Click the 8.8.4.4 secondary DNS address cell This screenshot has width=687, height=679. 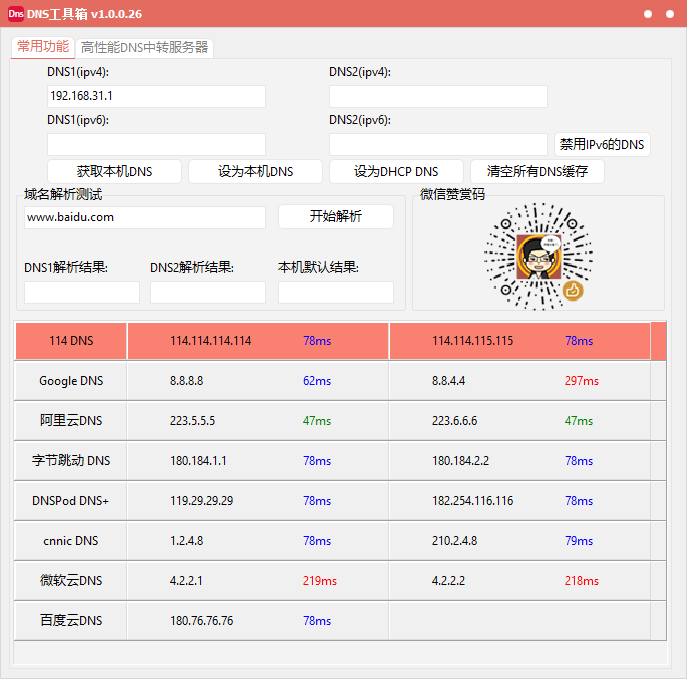click(x=448, y=381)
